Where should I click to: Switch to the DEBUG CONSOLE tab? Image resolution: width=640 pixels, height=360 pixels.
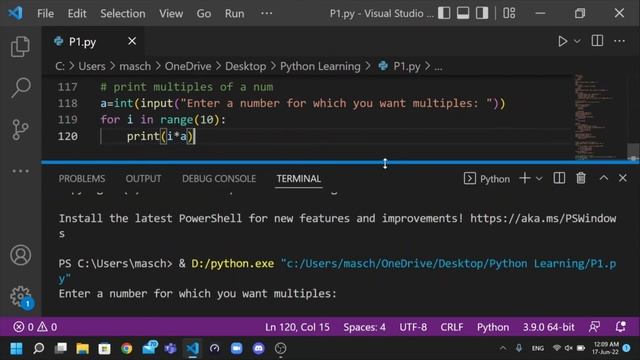pos(219,179)
